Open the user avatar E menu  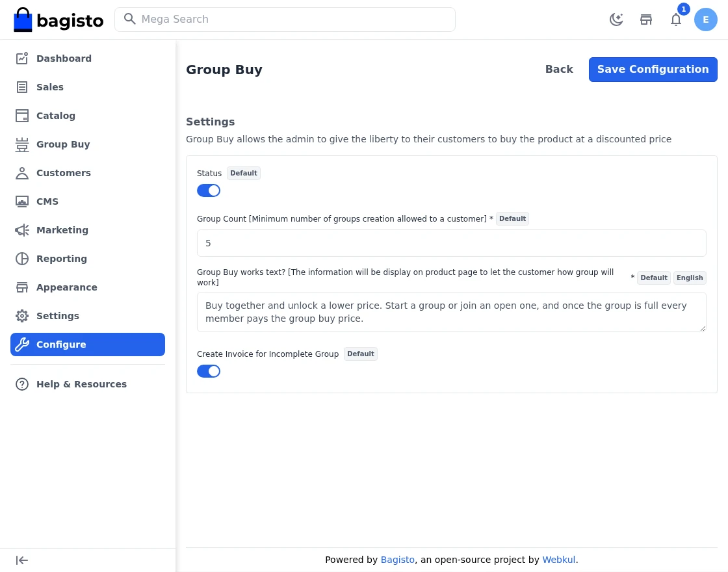[706, 19]
